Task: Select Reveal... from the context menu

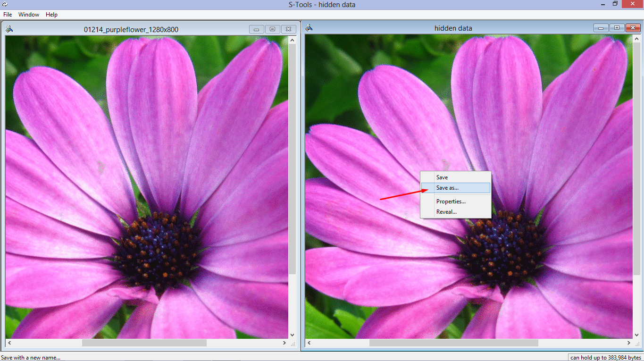Action: point(456,212)
